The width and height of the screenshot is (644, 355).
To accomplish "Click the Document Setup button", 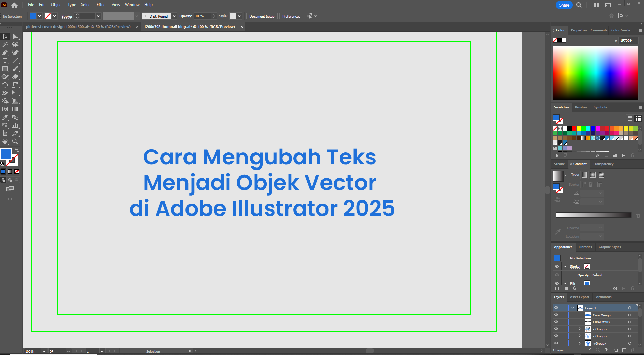I will click(262, 16).
